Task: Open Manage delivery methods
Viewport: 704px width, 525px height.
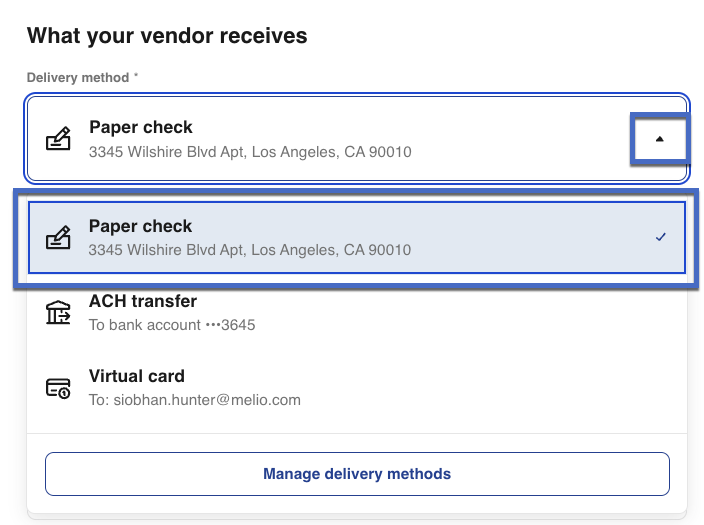Action: [x=357, y=474]
